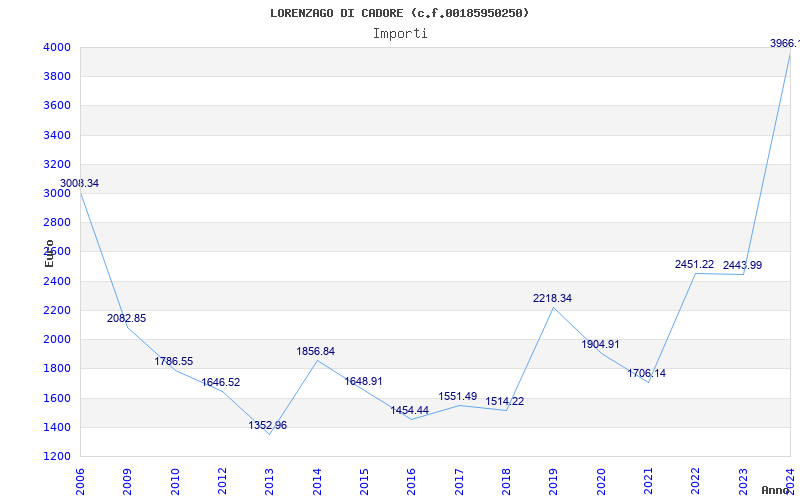Click the 3800 y-axis tick label
Viewport: 800px width, 500px height.
pos(57,77)
